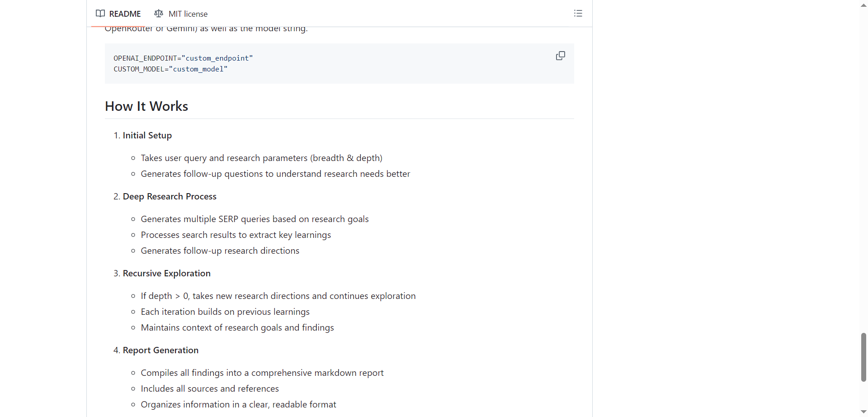Click the scrollbar down arrow

tap(863, 412)
